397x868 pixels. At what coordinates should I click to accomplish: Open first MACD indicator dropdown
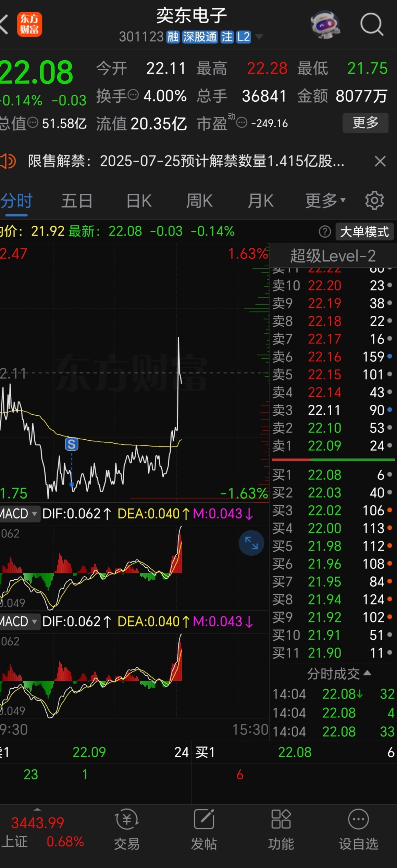pos(20,514)
